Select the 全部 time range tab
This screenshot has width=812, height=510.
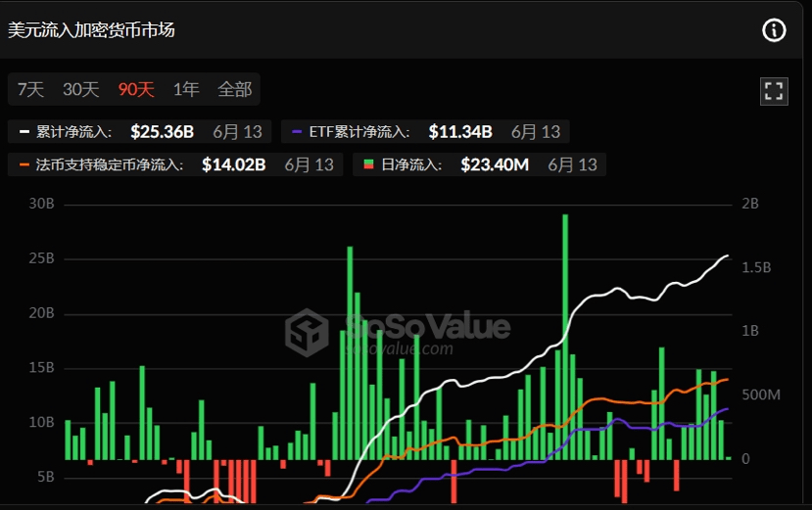tap(235, 89)
